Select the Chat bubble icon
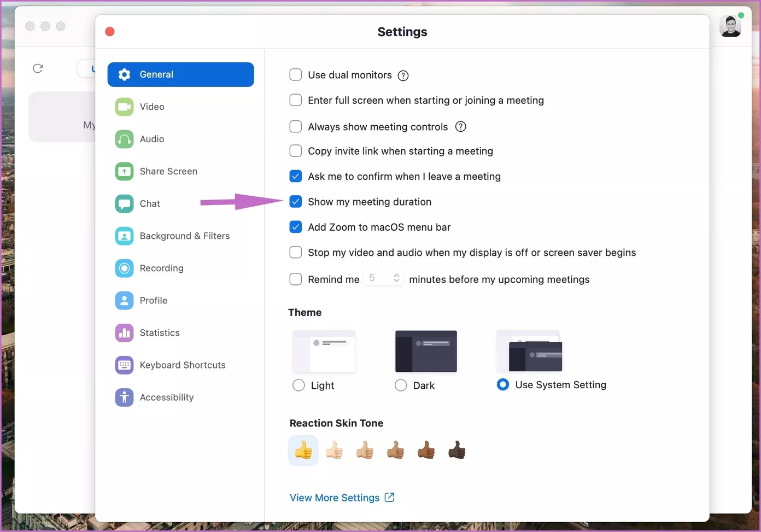The height and width of the screenshot is (532, 761). (124, 203)
